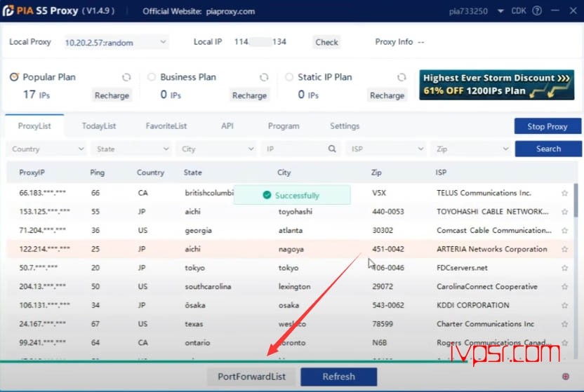
Task: Click the magnifier icon in IP field
Action: pos(332,149)
